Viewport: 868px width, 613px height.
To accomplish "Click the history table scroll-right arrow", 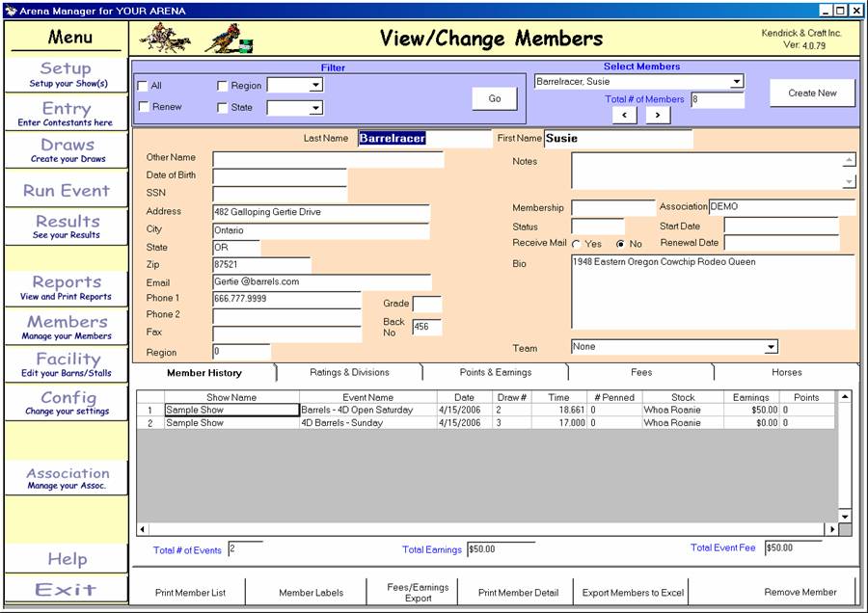I will (832, 529).
